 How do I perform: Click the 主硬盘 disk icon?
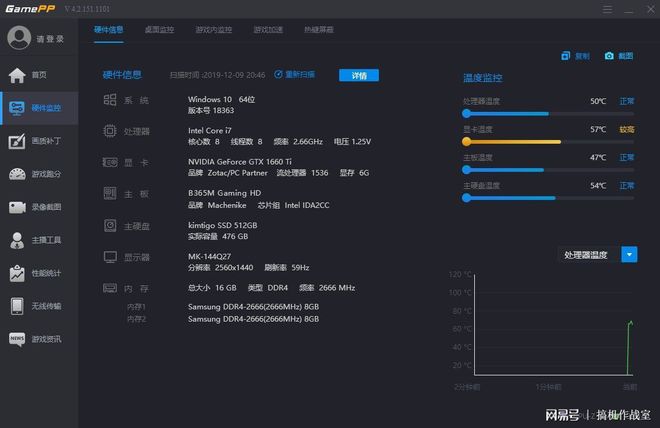110,226
